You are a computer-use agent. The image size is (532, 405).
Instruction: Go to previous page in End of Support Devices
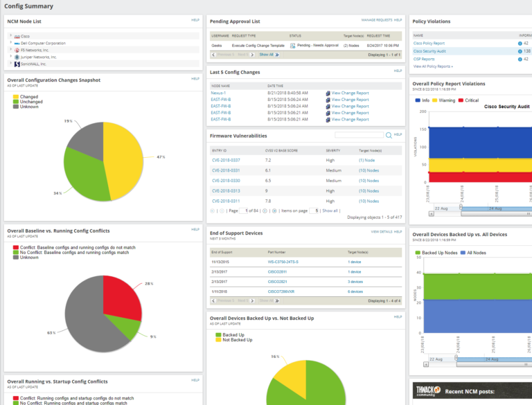pos(213,301)
